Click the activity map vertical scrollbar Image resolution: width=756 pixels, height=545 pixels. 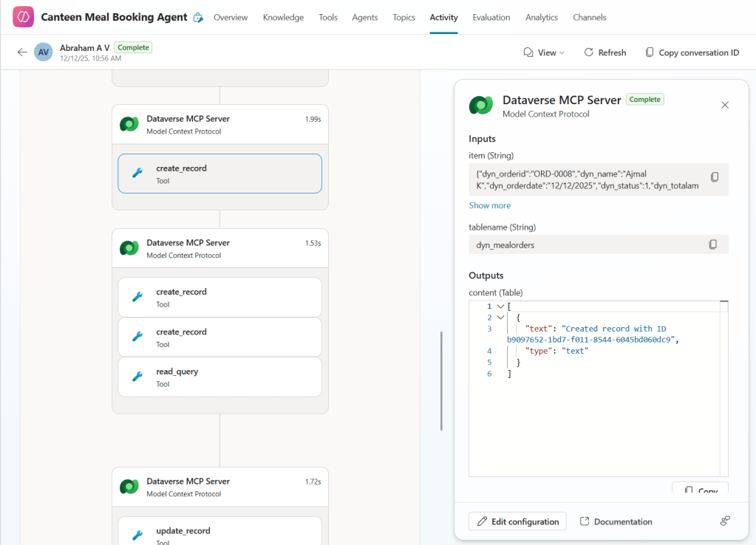coord(441,380)
